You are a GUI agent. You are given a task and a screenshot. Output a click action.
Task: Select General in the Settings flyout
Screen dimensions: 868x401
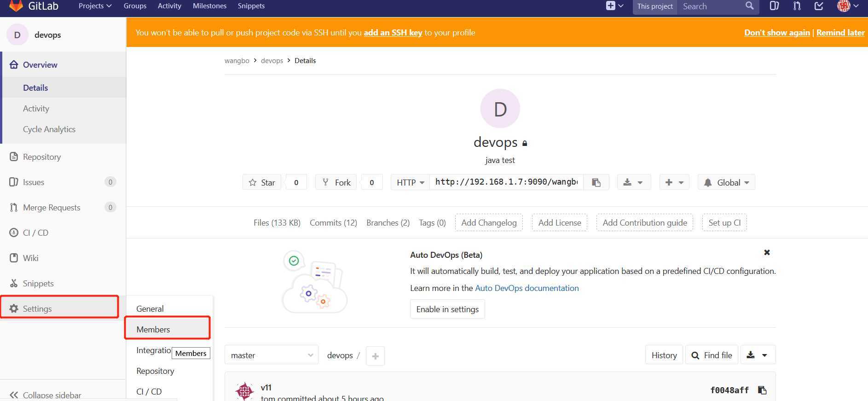click(150, 308)
